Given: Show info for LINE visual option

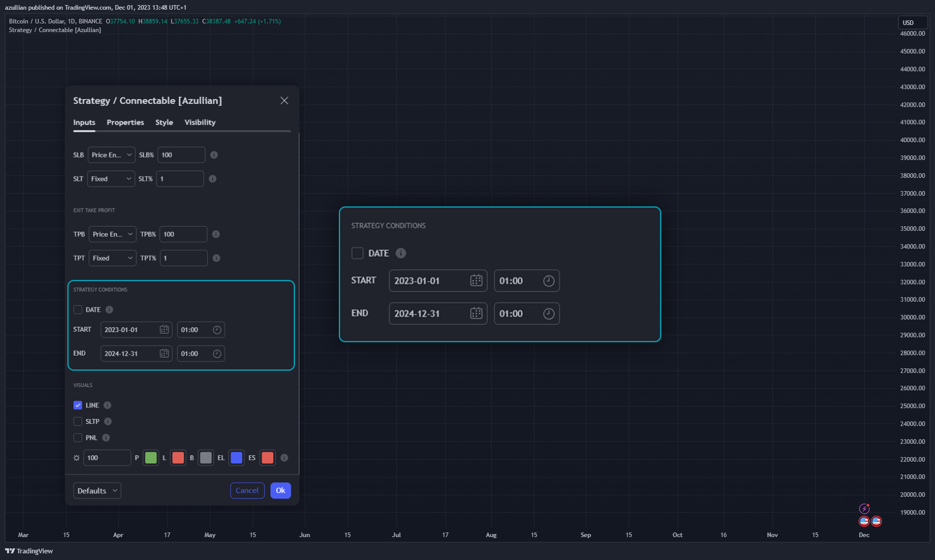Looking at the screenshot, I should tap(108, 406).
